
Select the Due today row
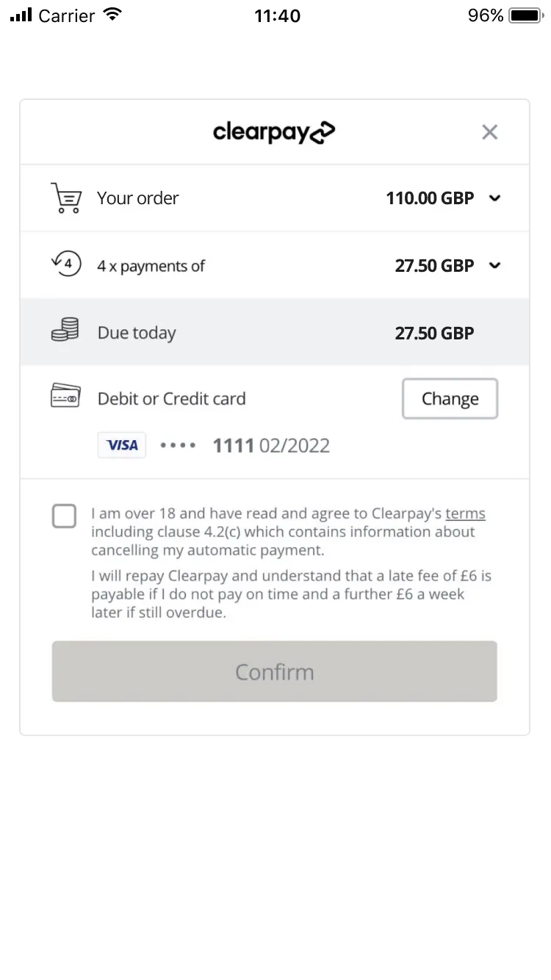click(x=274, y=332)
